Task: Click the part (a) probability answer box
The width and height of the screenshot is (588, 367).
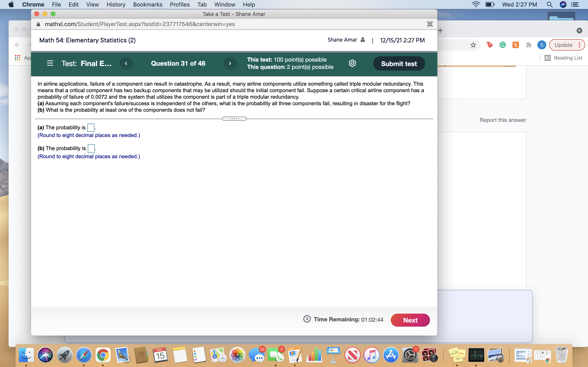Action: pos(91,127)
